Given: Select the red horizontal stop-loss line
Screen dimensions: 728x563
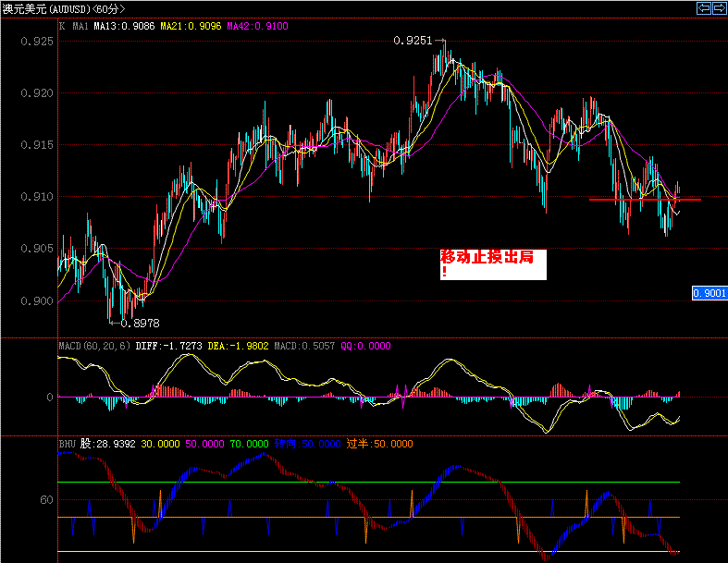Looking at the screenshot, I should click(645, 200).
